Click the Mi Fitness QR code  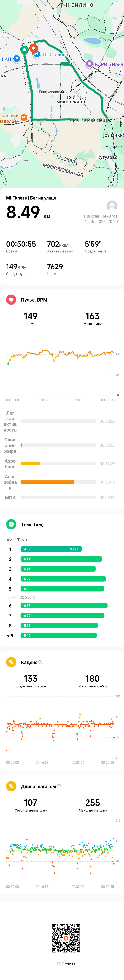coord(66,938)
